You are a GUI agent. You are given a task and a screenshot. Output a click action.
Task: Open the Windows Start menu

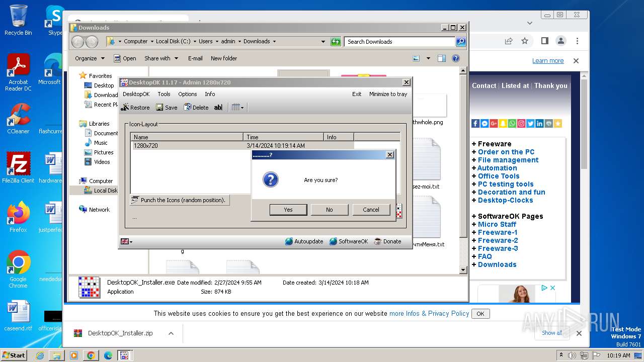coord(14,355)
